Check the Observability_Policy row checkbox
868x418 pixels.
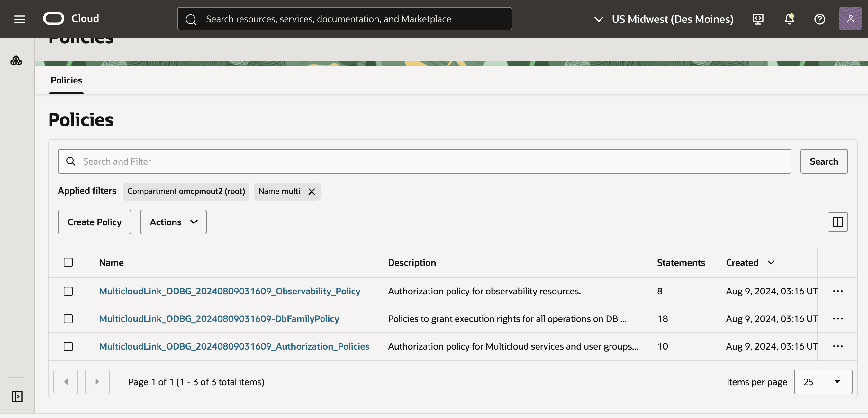(68, 291)
